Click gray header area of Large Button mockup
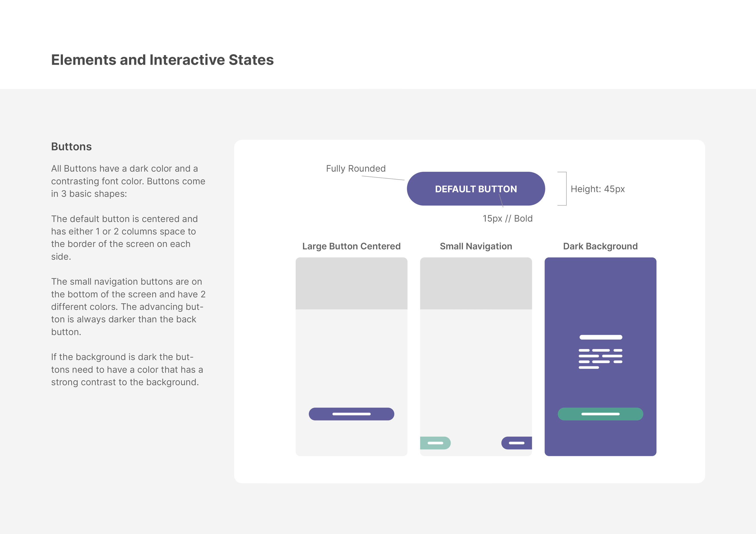Screen dimensions: 756x534 [x=351, y=283]
